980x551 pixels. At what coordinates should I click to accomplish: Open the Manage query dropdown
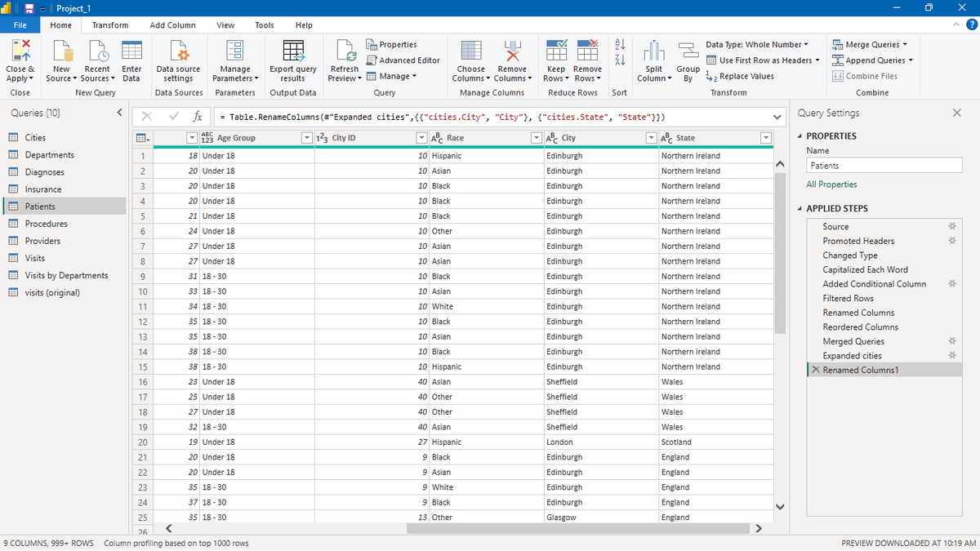tap(391, 76)
